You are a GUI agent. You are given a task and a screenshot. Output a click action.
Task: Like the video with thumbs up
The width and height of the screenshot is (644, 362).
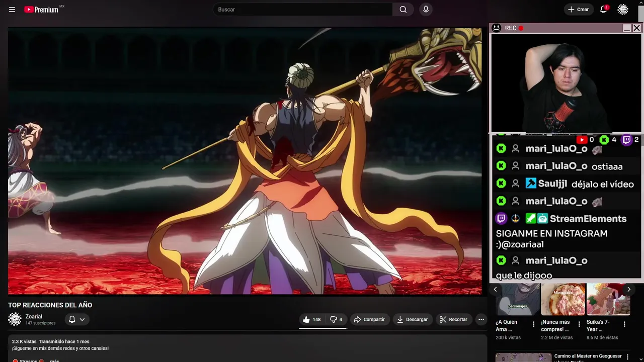pos(311,319)
